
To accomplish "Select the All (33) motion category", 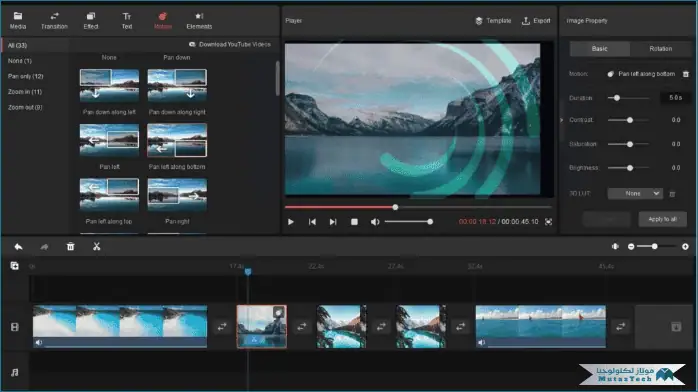I will [17, 45].
